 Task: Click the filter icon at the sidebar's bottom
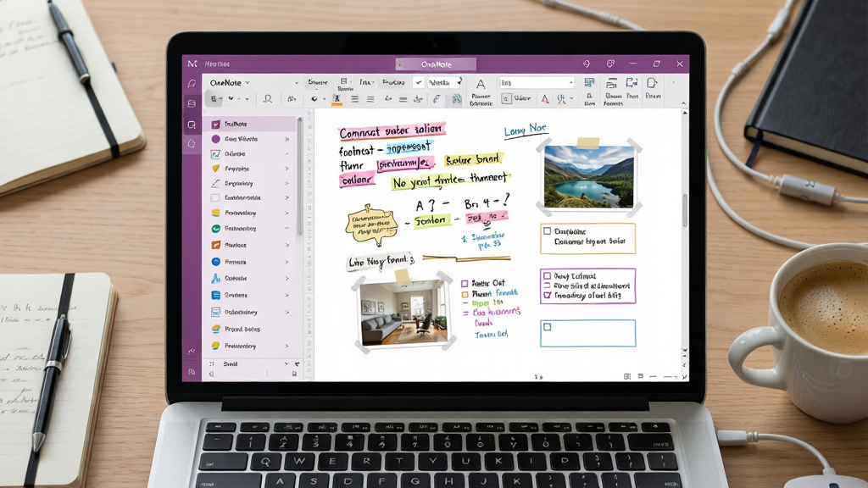298,364
